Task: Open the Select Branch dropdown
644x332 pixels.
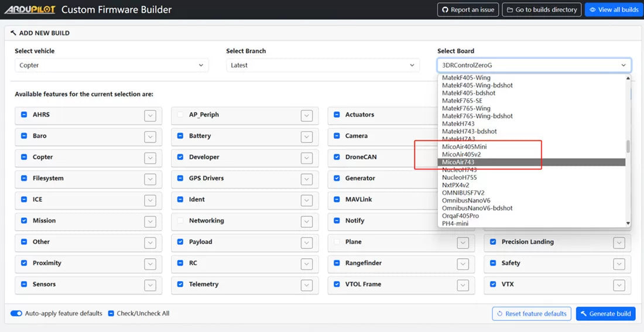Action: click(x=323, y=66)
